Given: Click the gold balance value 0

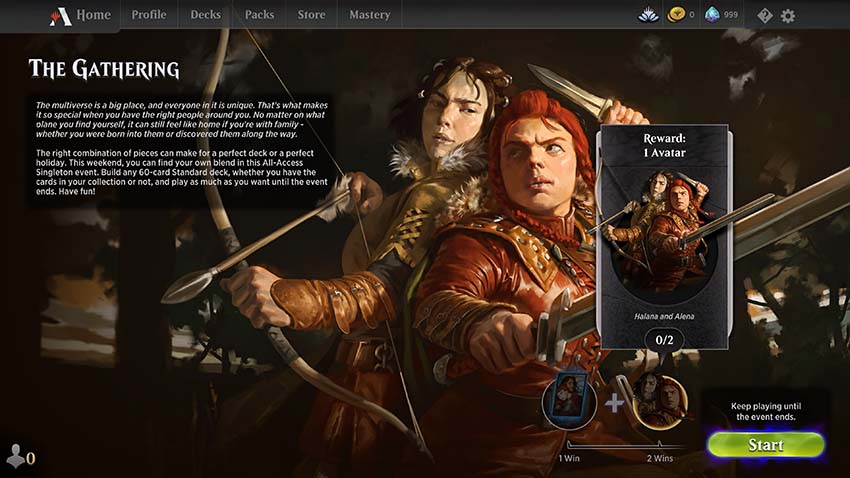Looking at the screenshot, I should [x=692, y=15].
